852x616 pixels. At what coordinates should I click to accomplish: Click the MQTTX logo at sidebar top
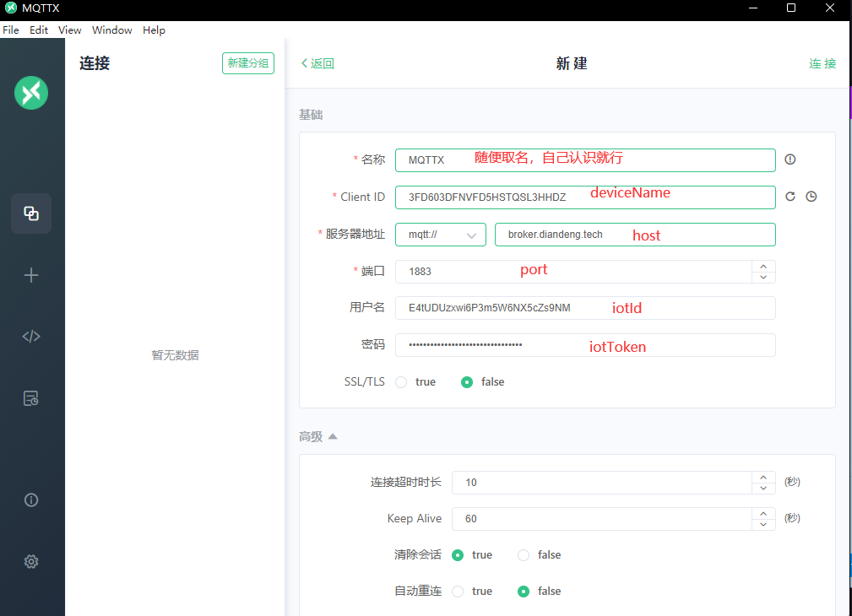click(31, 93)
